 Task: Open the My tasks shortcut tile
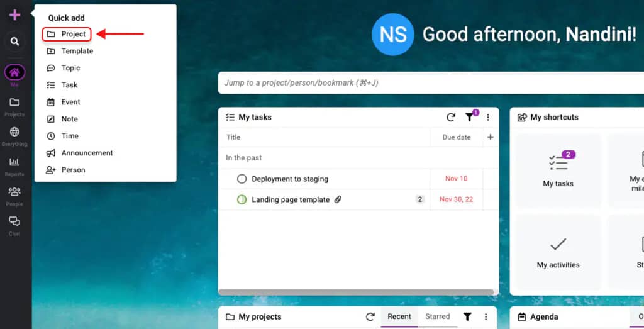pos(558,170)
